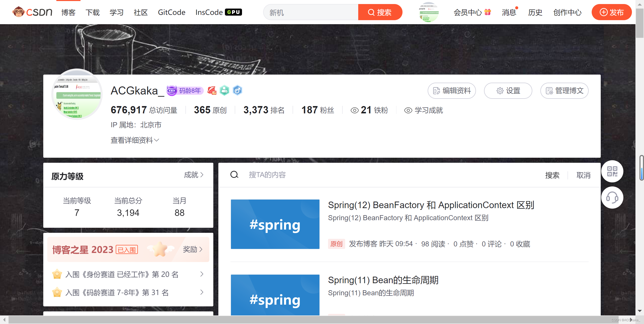
Task: Open 创作中心 link
Action: (x=567, y=12)
